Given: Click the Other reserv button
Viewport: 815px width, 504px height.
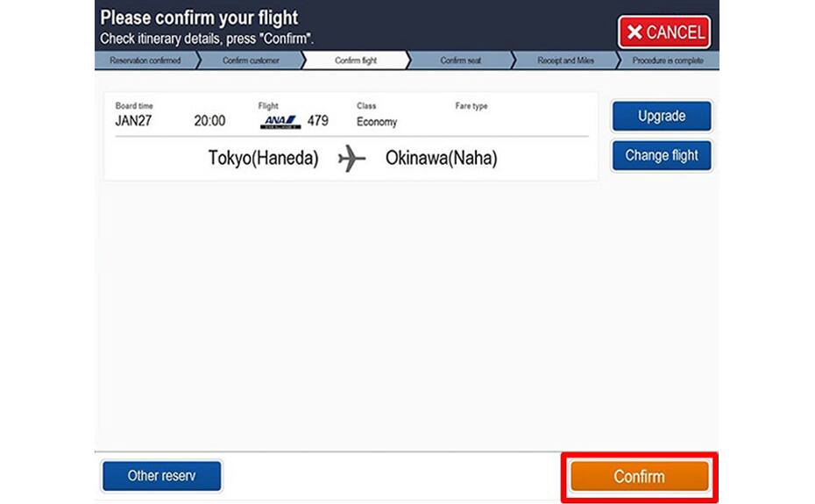Looking at the screenshot, I should pyautogui.click(x=161, y=475).
